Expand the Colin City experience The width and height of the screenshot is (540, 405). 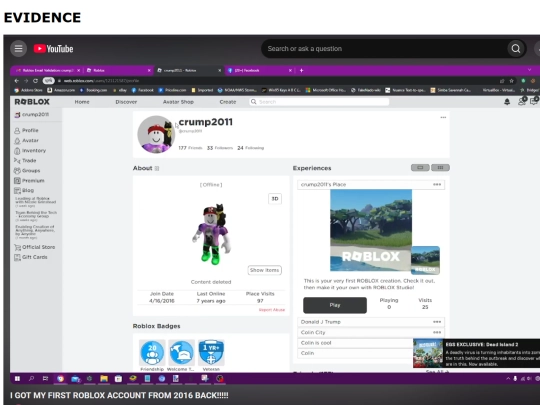(x=371, y=332)
